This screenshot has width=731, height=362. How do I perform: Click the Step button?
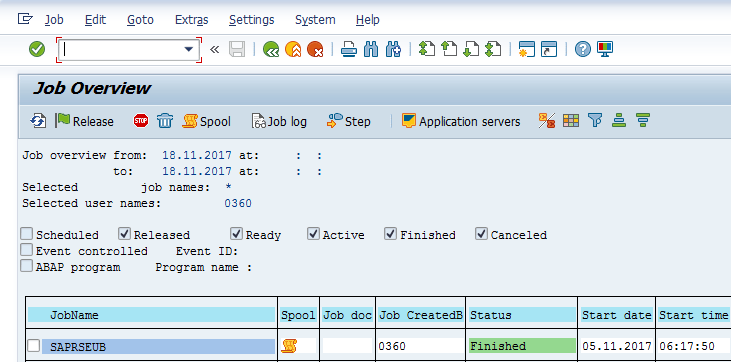point(349,121)
